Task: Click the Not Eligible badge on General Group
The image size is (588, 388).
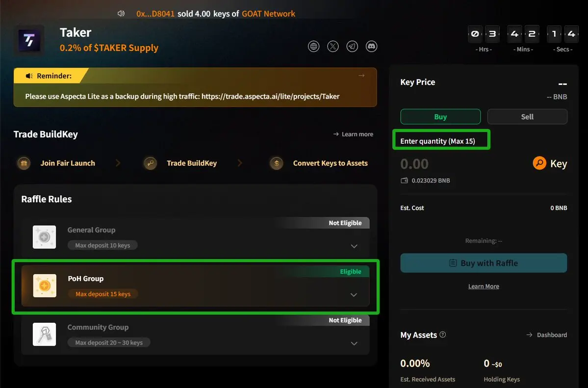Action: click(345, 223)
